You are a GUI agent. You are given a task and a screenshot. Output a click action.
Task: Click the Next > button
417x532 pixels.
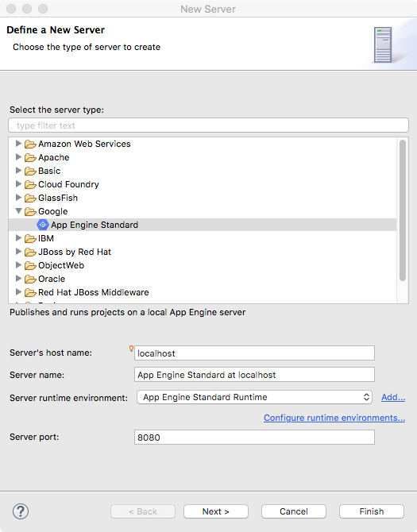216,511
